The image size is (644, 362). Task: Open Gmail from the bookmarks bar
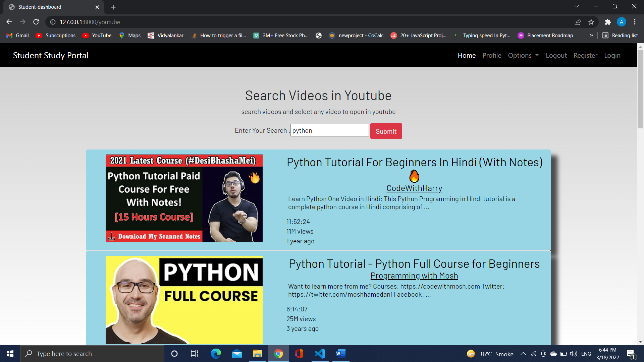[17, 35]
